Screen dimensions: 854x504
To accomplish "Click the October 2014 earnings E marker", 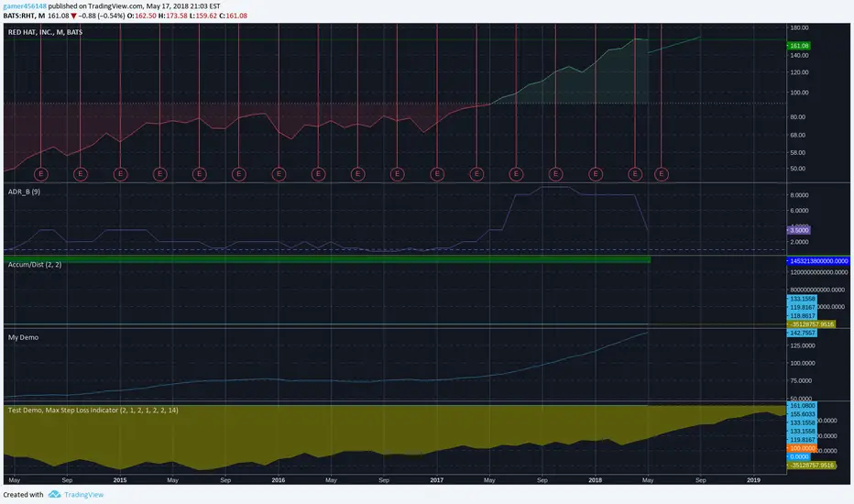I will [80, 174].
